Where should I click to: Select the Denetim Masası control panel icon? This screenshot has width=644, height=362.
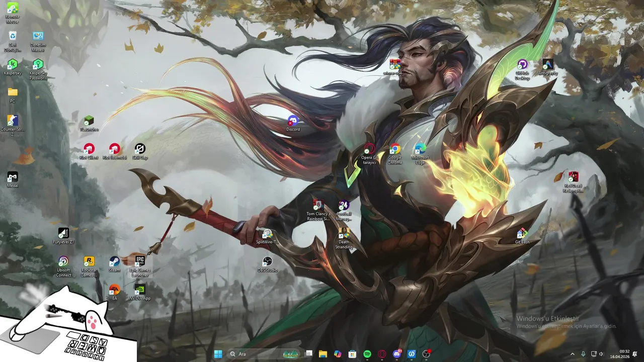[38, 41]
